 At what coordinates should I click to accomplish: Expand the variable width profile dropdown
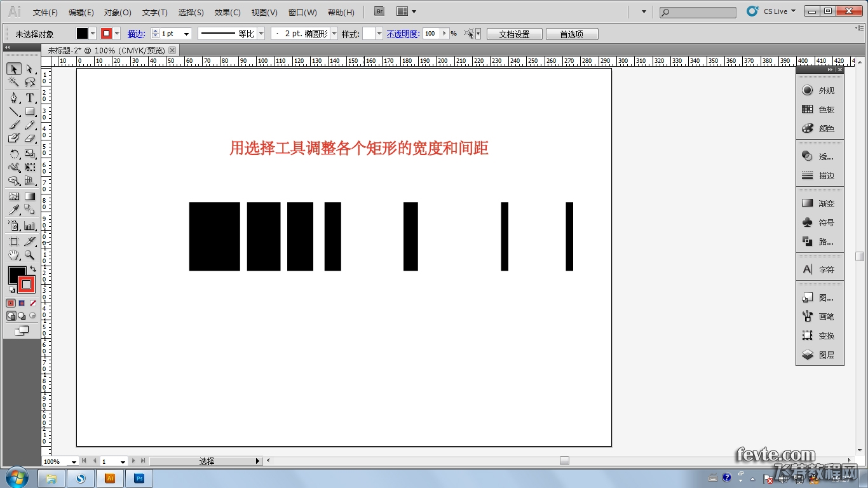[x=261, y=34]
